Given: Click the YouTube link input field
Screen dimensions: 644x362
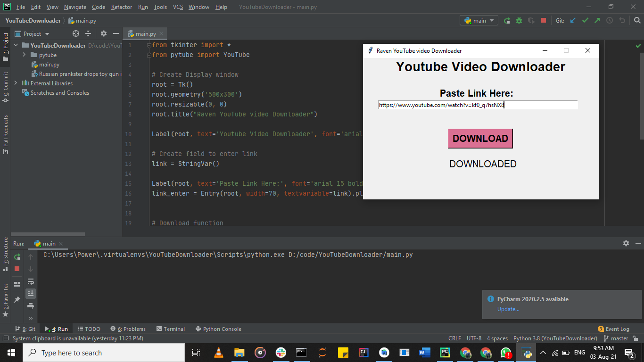Looking at the screenshot, I should coord(478,105).
